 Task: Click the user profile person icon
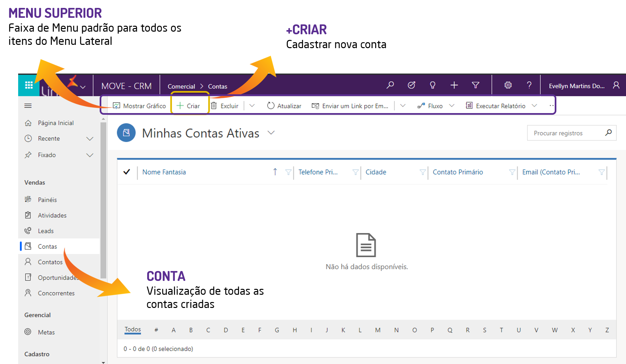616,85
